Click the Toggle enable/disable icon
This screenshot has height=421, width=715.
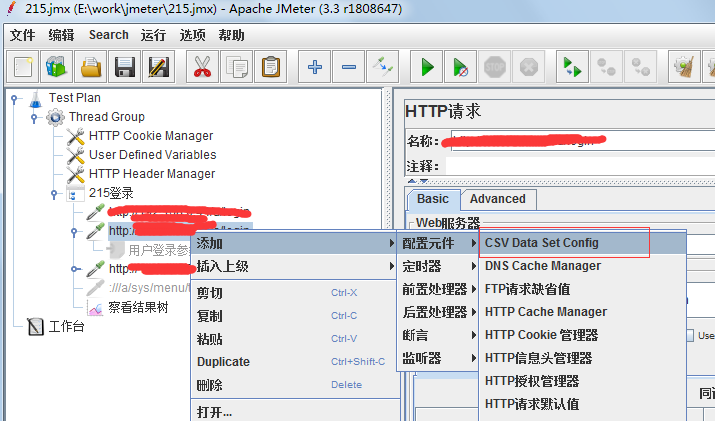(x=383, y=68)
